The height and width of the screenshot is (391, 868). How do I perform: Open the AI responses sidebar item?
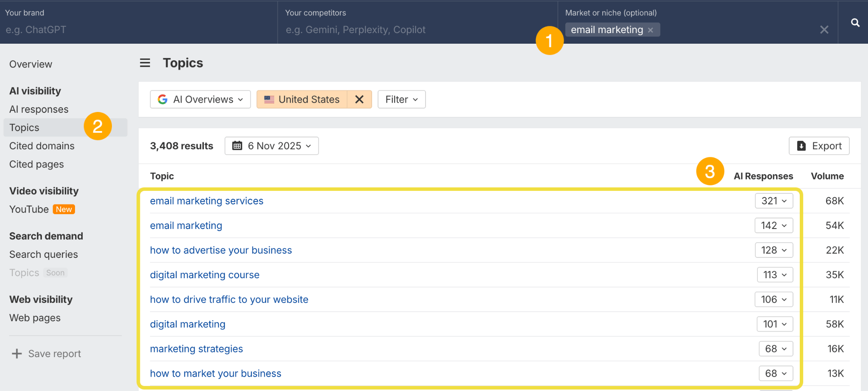coord(39,109)
